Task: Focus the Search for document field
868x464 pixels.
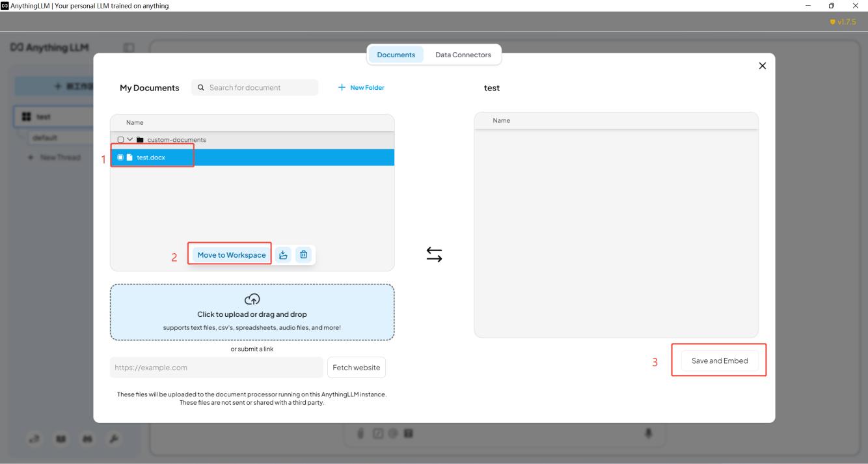Action: coord(260,88)
